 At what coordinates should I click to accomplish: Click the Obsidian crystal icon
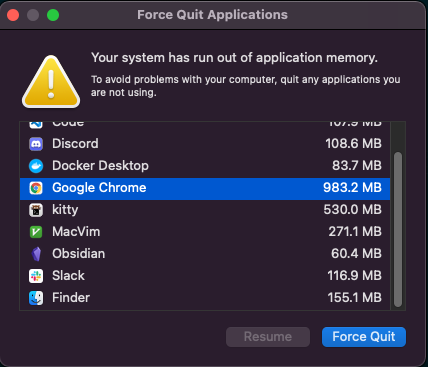click(x=36, y=254)
